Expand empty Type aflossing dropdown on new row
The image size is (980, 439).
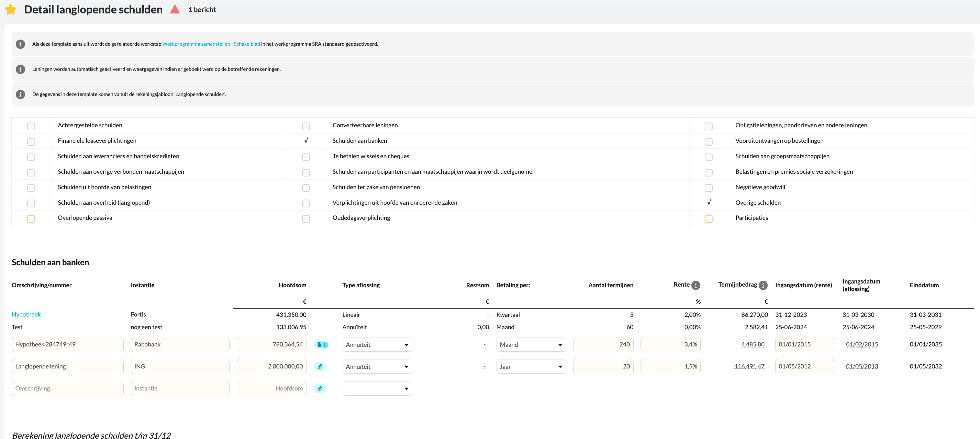coord(377,389)
